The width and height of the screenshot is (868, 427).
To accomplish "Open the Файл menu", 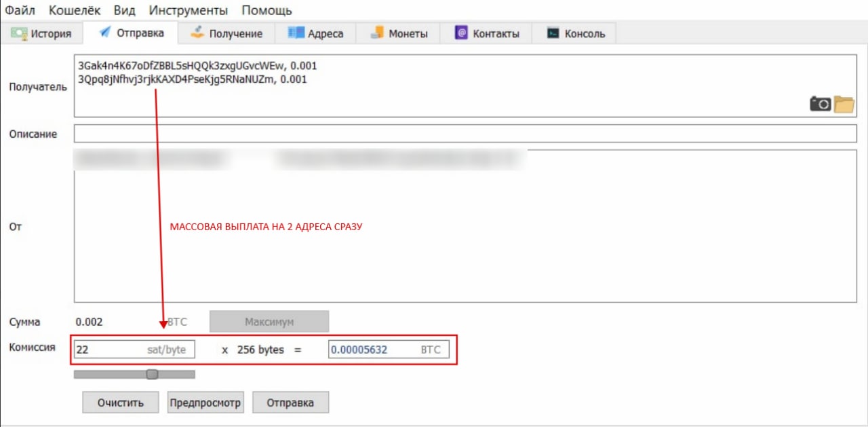I will point(20,10).
